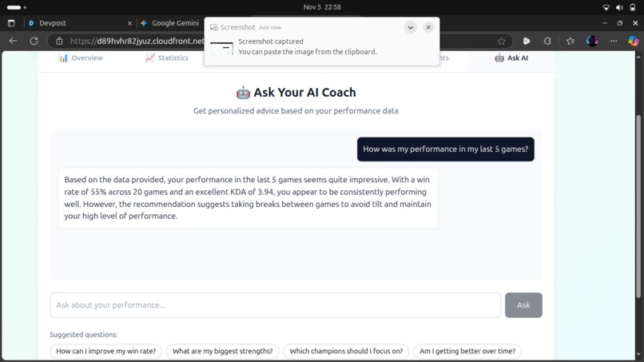644x362 pixels.
Task: Open the Activities workspace indicator
Action: [x=17, y=7]
